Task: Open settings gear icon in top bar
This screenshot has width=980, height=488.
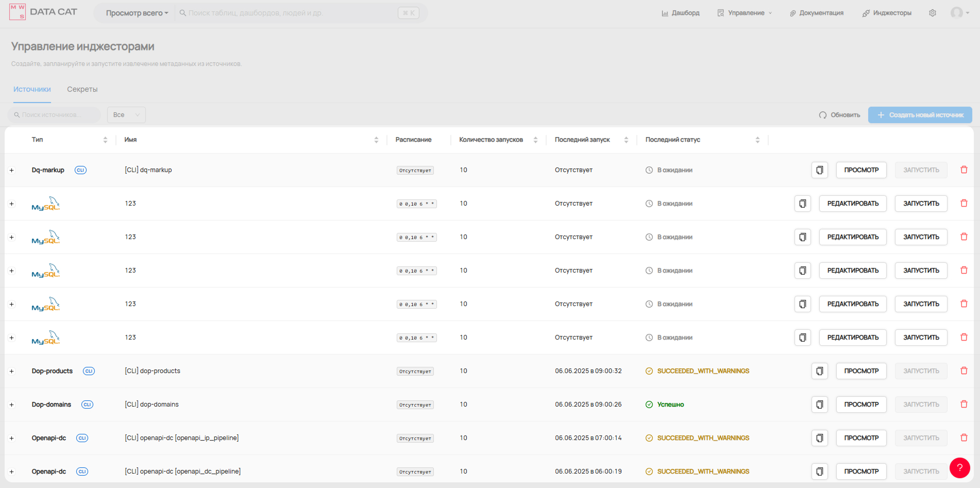Action: tap(932, 13)
